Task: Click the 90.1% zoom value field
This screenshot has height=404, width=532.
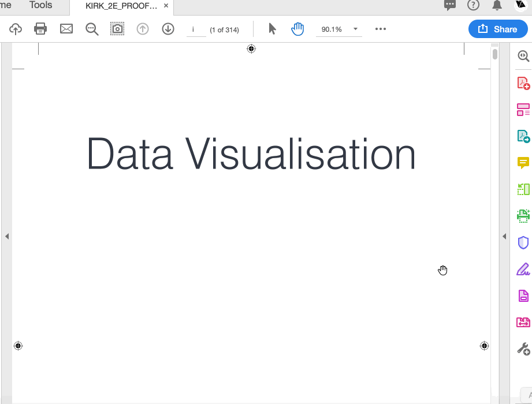Action: tap(332, 29)
